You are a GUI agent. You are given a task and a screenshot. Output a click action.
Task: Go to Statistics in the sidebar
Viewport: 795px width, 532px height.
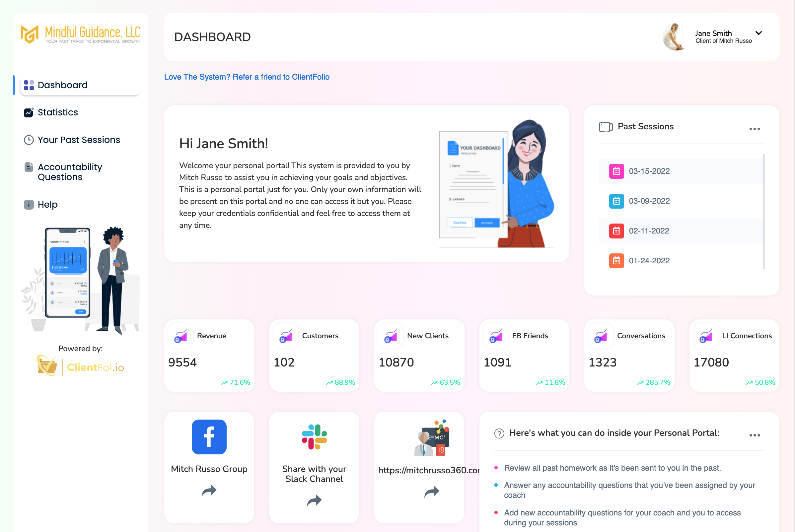58,112
